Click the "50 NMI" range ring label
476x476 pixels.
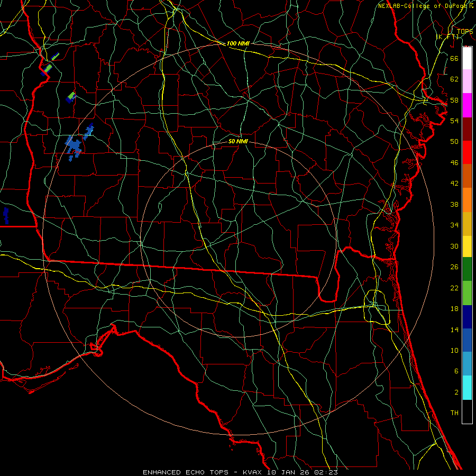coord(238,141)
